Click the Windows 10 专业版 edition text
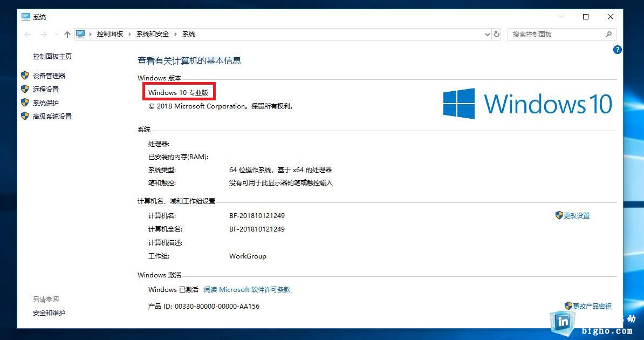 click(x=179, y=92)
